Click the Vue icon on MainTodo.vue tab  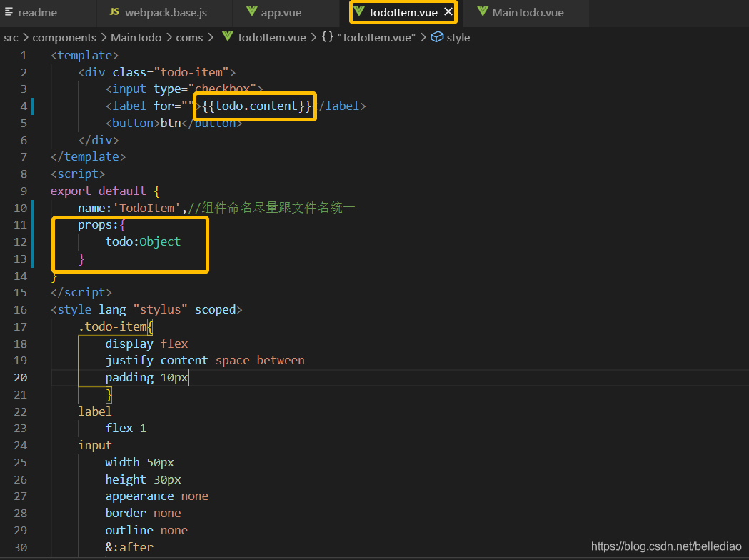[x=483, y=11]
